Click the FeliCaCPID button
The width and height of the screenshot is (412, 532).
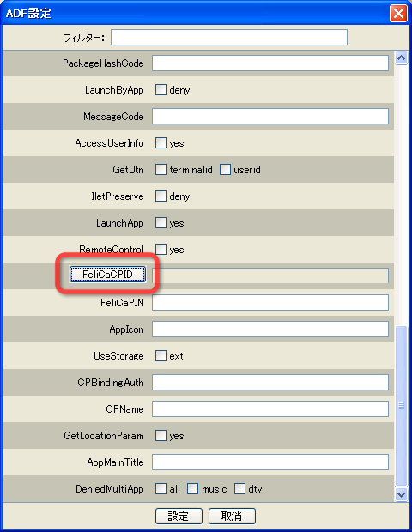pos(107,274)
